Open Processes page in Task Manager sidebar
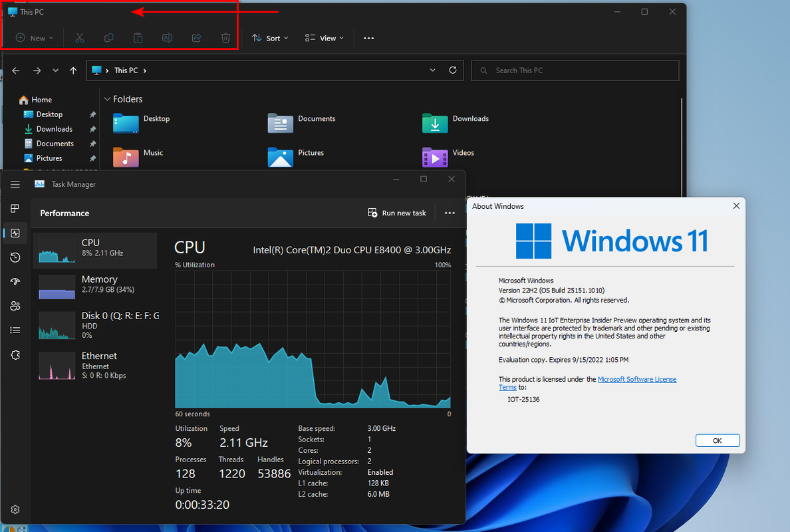 click(15, 208)
